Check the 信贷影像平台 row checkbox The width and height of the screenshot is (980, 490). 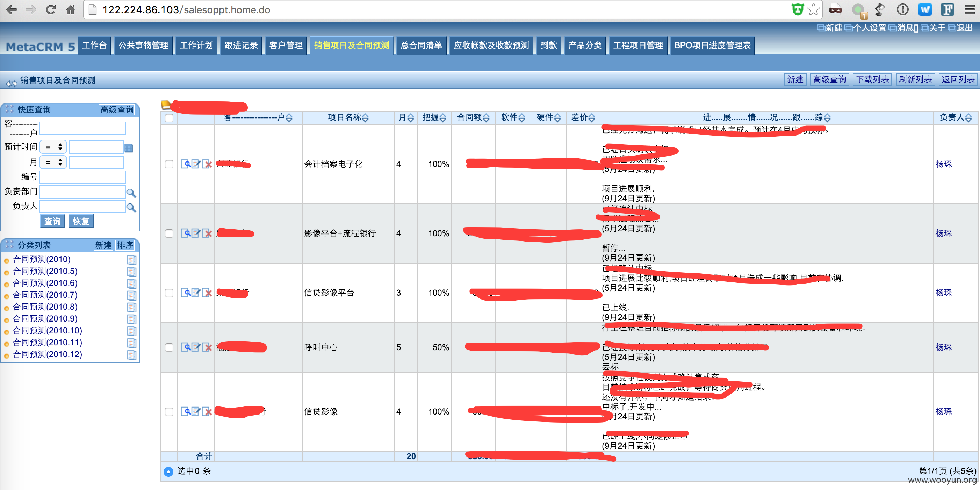[x=169, y=293]
